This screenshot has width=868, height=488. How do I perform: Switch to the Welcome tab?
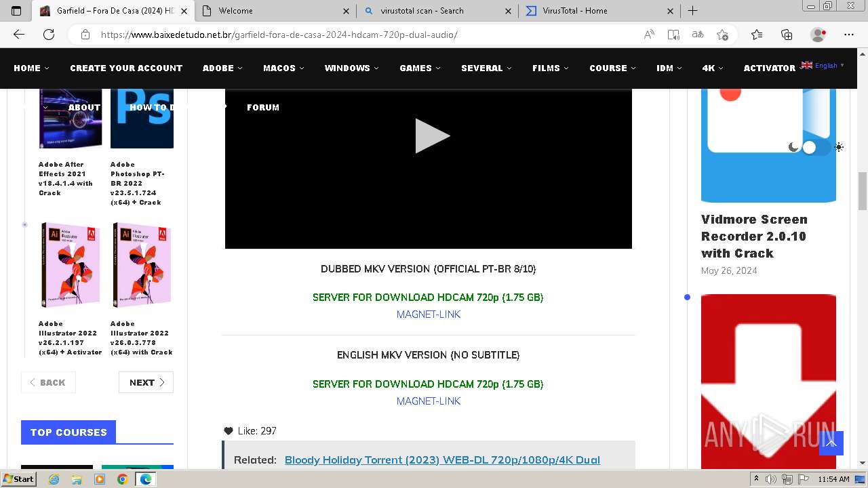[x=276, y=11]
